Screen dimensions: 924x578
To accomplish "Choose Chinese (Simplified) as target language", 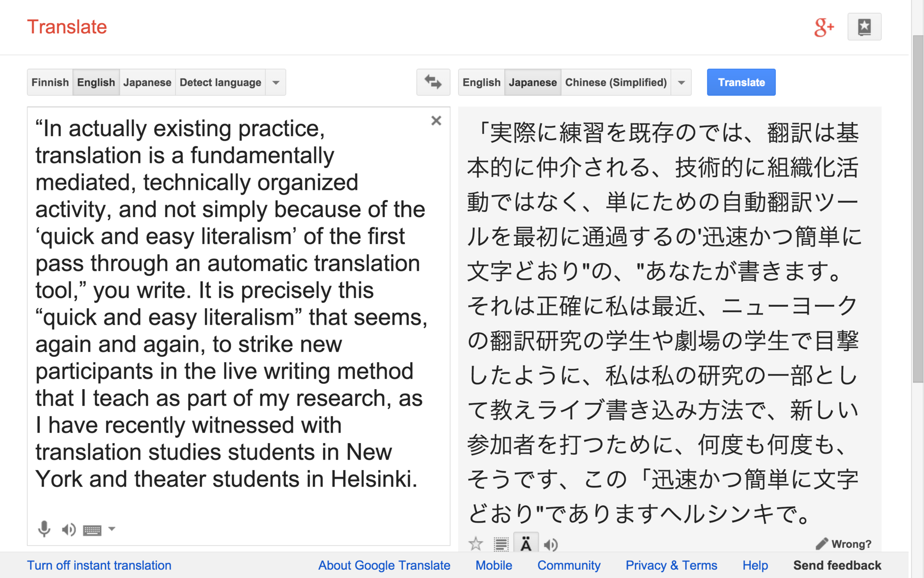I will click(616, 82).
